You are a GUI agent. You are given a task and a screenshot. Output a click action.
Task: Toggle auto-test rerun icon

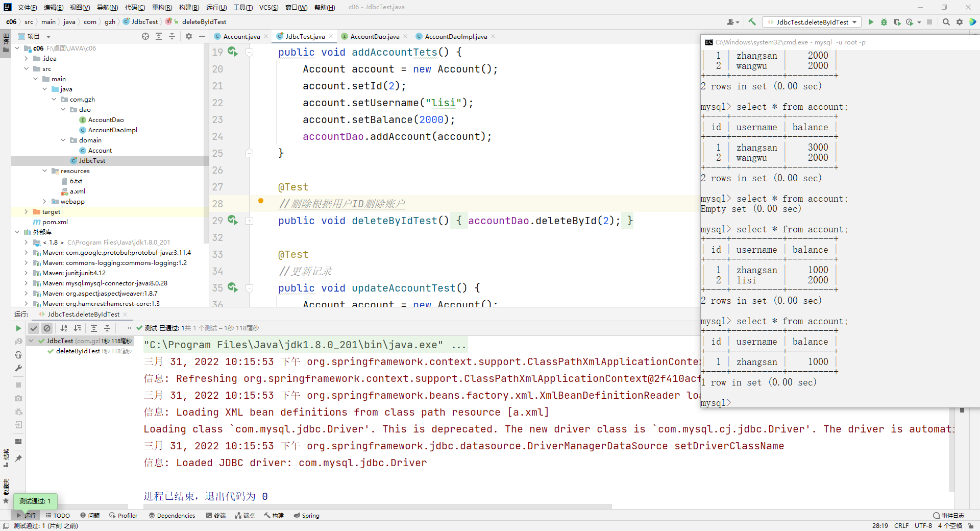(18, 354)
